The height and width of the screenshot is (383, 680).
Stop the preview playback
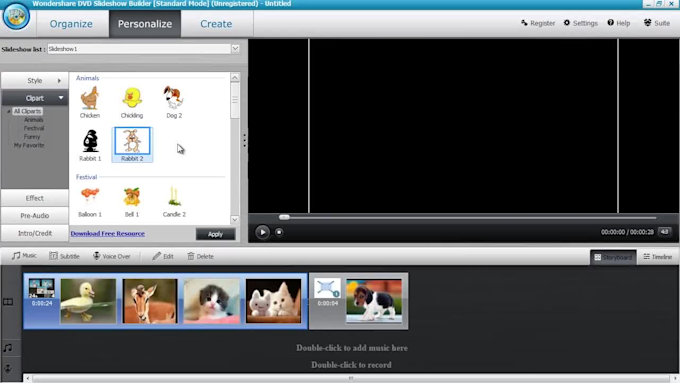(279, 232)
